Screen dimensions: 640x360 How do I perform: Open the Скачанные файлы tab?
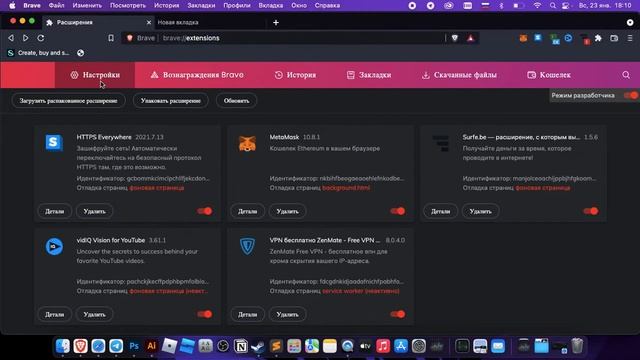click(459, 75)
